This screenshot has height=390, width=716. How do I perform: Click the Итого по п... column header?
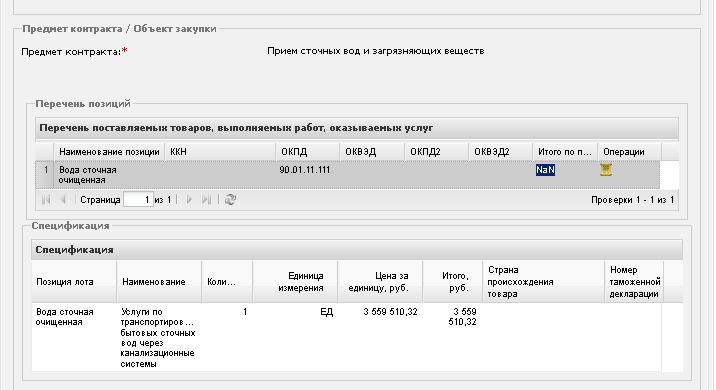565,152
